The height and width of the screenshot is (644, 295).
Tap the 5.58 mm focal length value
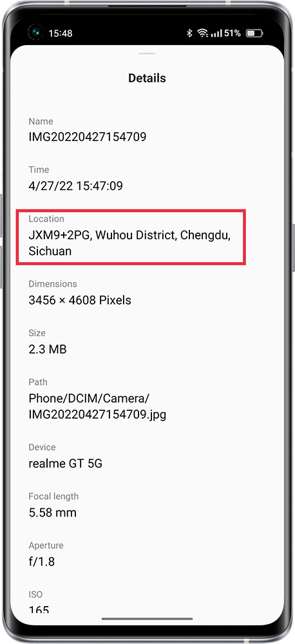point(53,513)
